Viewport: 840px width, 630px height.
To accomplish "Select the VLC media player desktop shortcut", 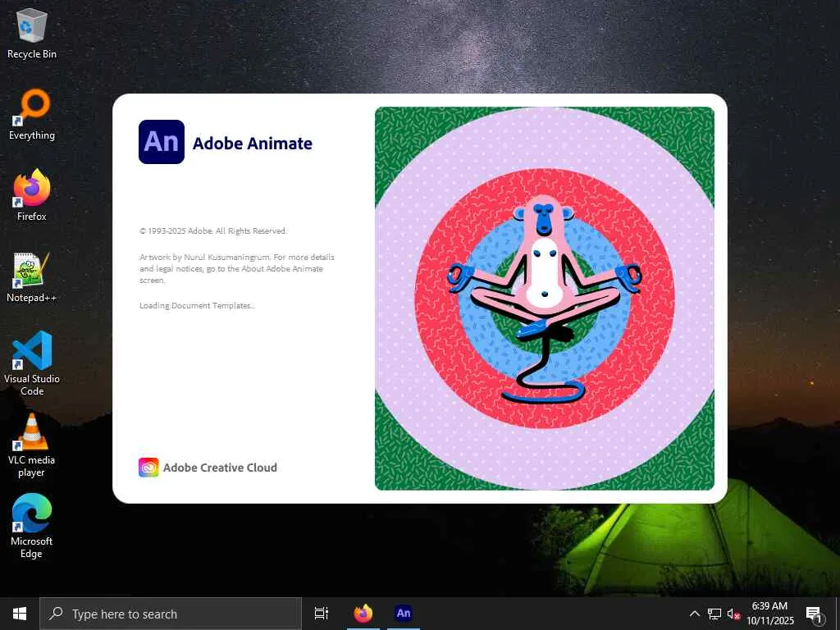I will [x=32, y=445].
